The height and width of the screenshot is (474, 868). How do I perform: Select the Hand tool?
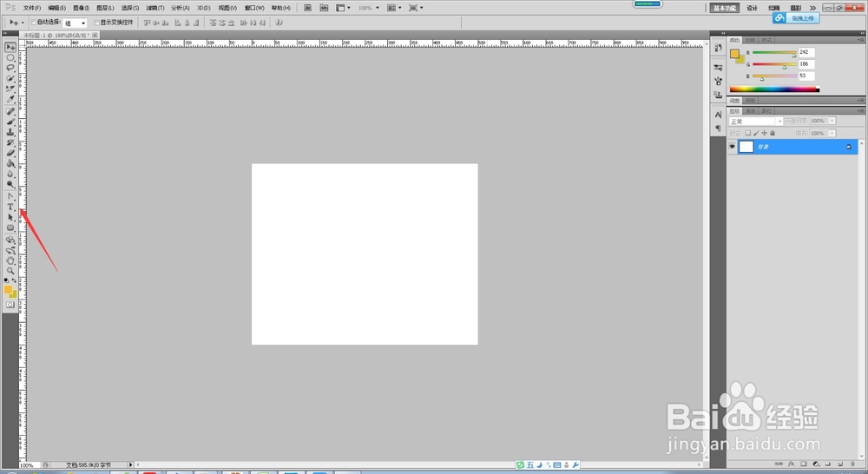click(x=10, y=260)
